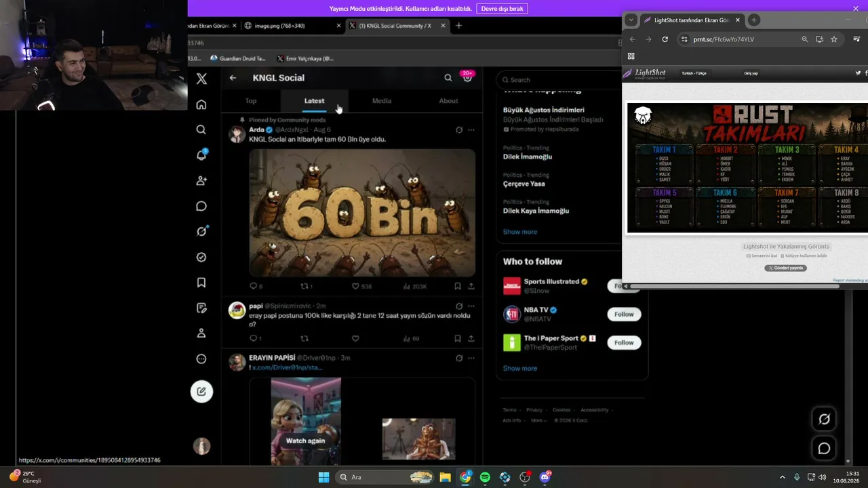Switch to the Media tab
The width and height of the screenshot is (868, 488).
point(382,101)
